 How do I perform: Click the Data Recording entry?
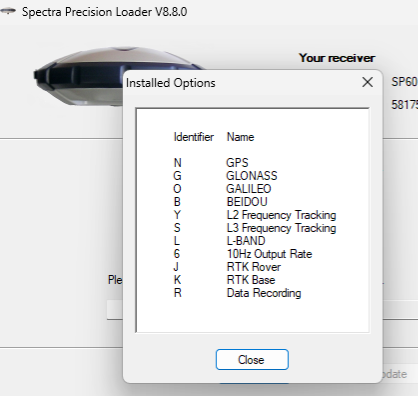click(264, 293)
